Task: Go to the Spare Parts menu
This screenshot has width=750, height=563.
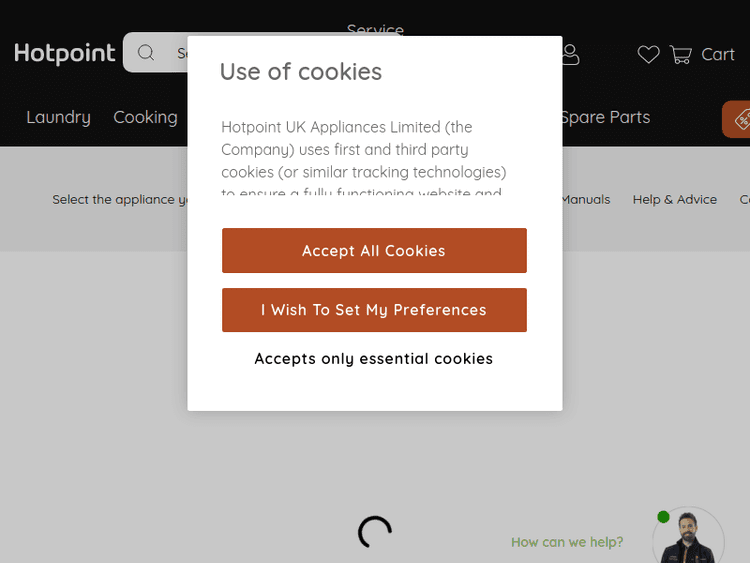Action: 605,117
